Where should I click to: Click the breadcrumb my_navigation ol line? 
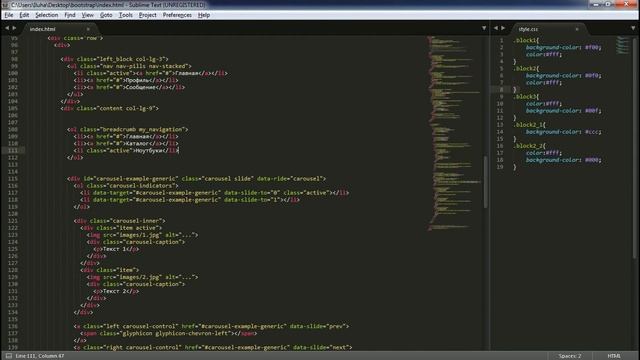pyautogui.click(x=128, y=129)
